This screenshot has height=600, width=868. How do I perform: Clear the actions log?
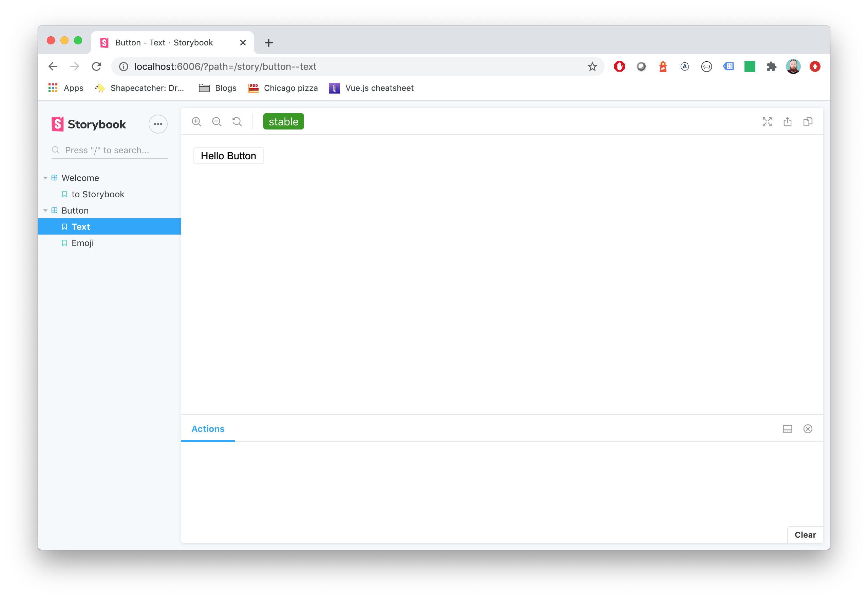click(805, 535)
